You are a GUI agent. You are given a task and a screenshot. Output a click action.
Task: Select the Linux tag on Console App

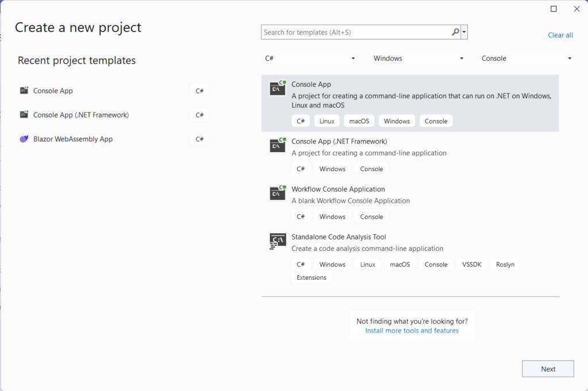tap(326, 121)
